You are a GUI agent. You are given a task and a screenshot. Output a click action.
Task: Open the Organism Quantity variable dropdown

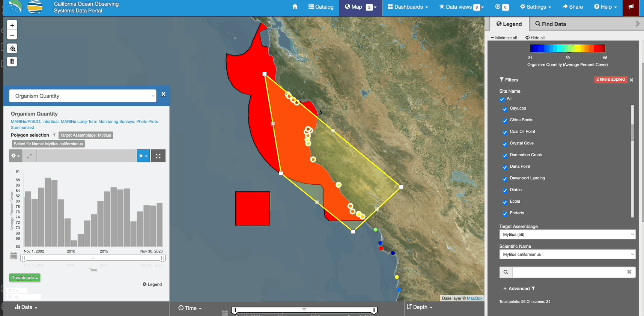[x=83, y=96]
